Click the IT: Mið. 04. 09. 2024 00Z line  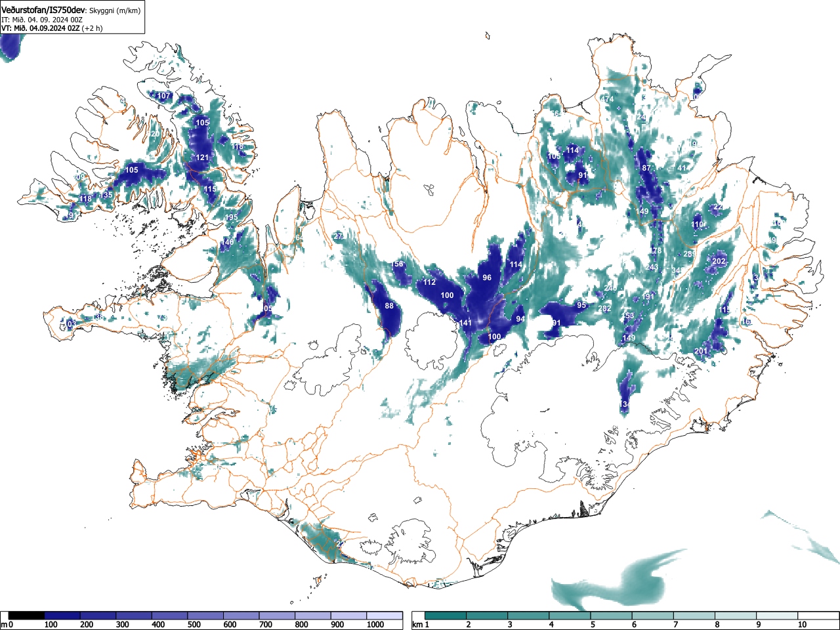click(42, 20)
